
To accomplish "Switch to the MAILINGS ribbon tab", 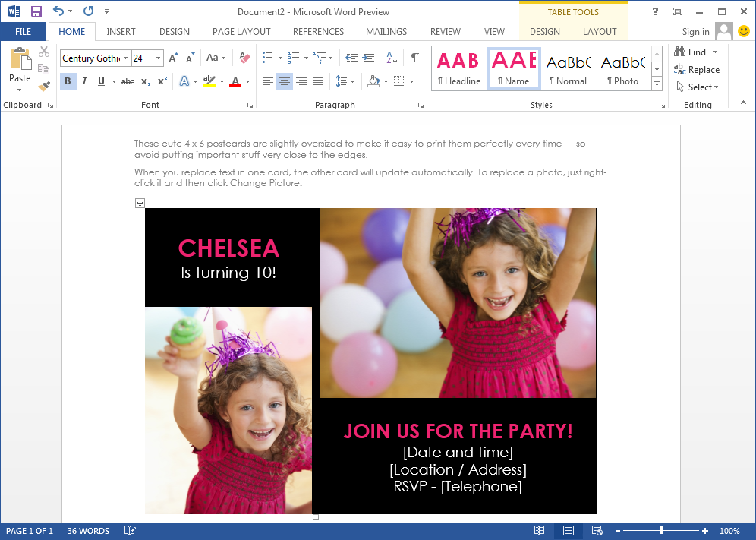I will coord(386,31).
